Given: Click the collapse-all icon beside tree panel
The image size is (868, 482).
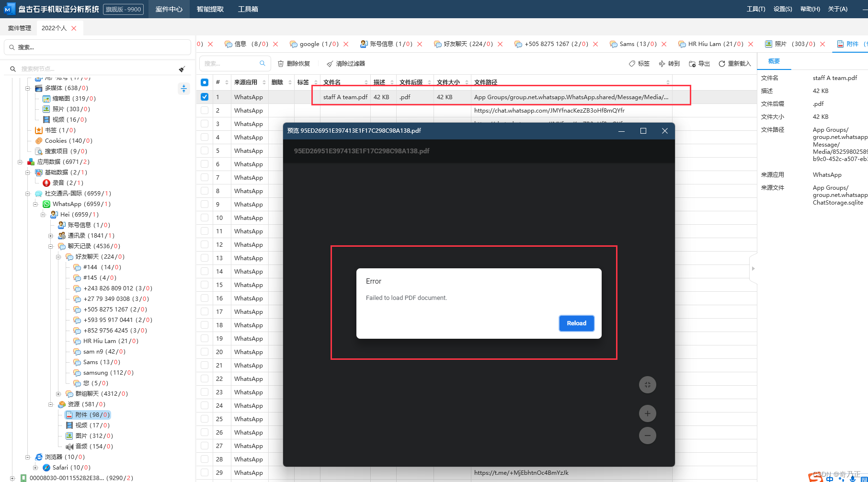Looking at the screenshot, I should click(184, 89).
